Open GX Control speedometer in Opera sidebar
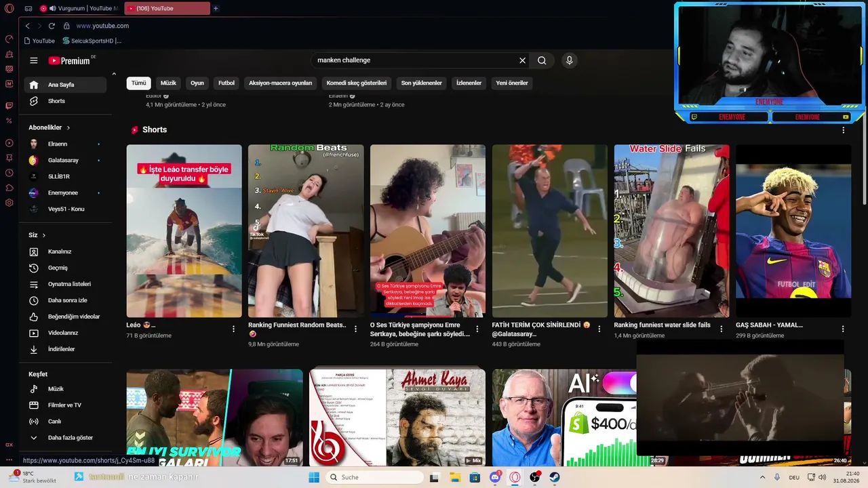This screenshot has width=868, height=488. 9,39
